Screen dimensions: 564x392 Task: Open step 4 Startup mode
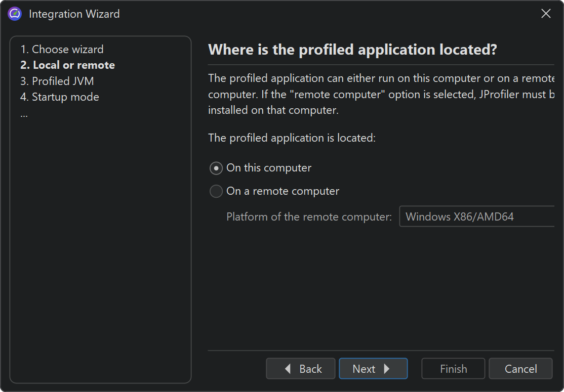coord(60,97)
